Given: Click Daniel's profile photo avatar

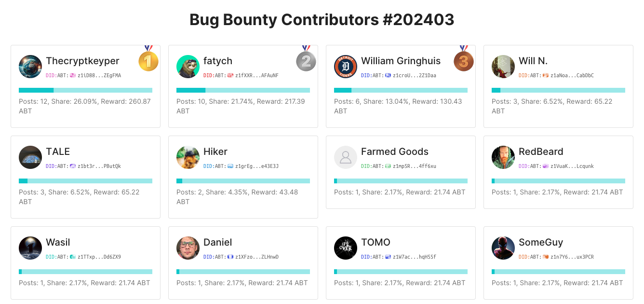Looking at the screenshot, I should pyautogui.click(x=188, y=248).
